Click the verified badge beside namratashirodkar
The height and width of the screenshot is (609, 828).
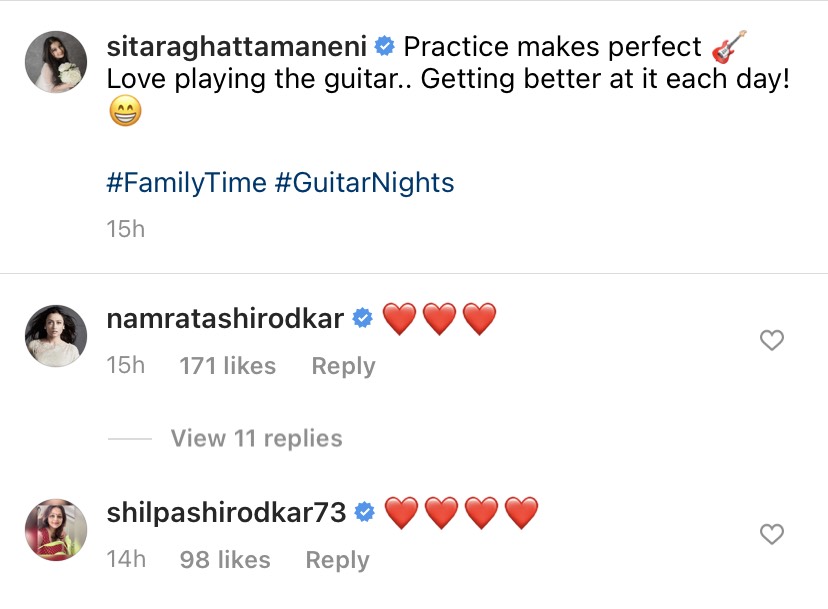click(x=364, y=319)
